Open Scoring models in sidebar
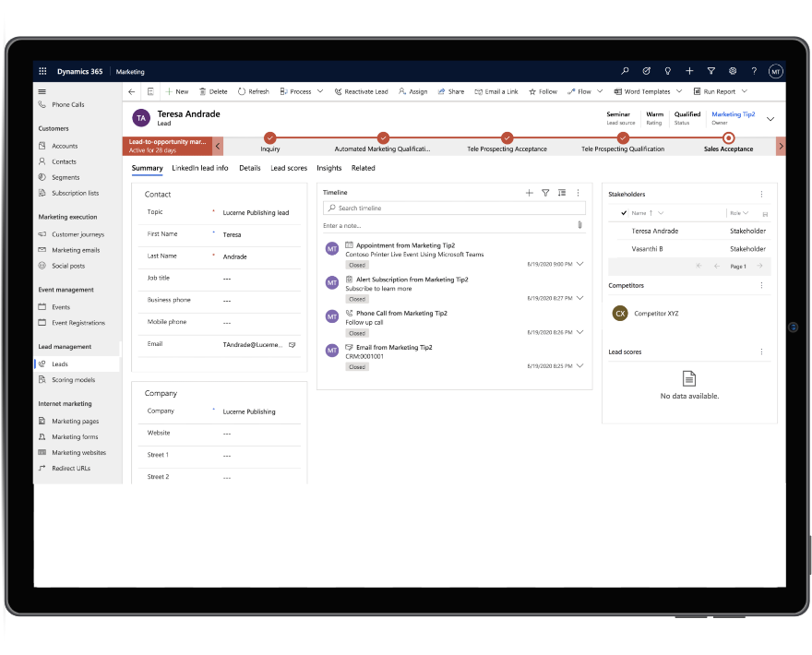Screen dimensions: 812x655 tap(73, 380)
